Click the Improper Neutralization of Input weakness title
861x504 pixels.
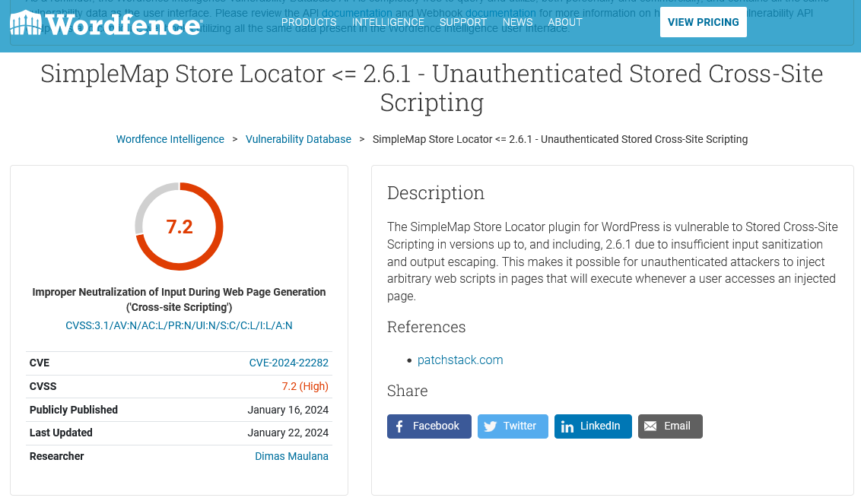pos(179,300)
